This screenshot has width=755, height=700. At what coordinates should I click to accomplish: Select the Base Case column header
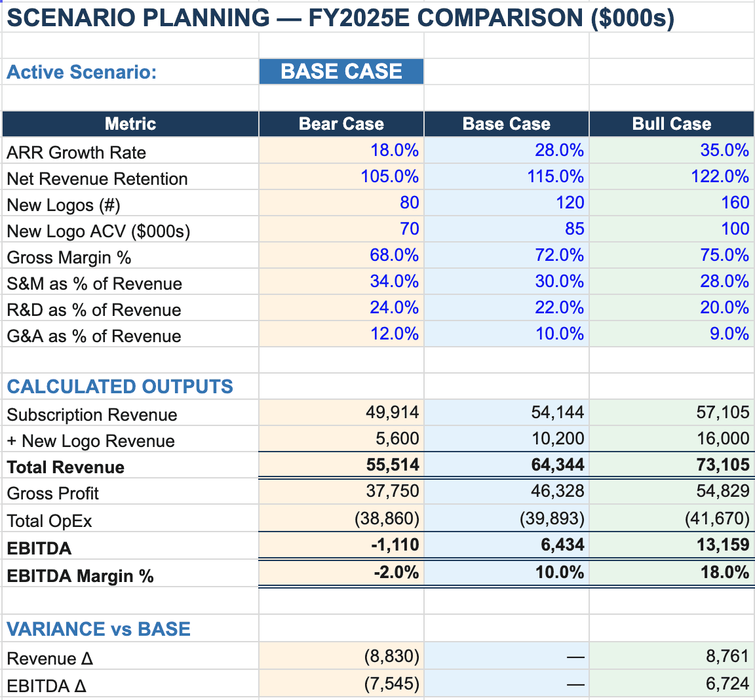(506, 123)
